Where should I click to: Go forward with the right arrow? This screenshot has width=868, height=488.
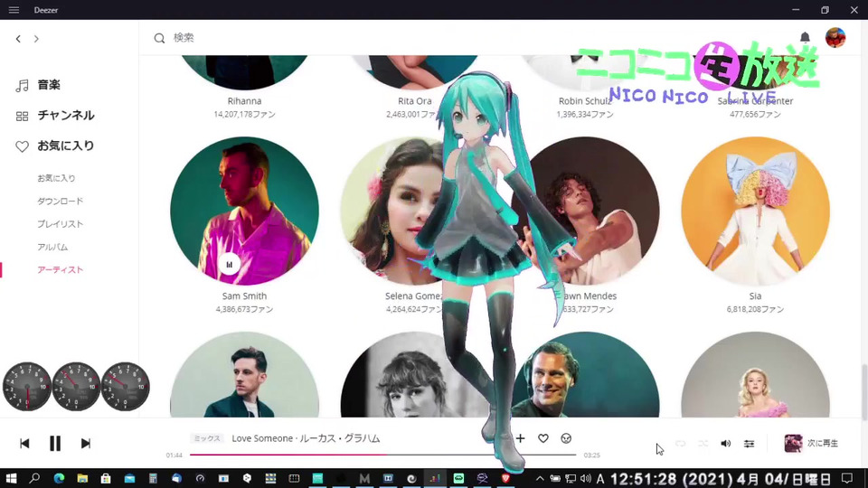click(x=36, y=39)
